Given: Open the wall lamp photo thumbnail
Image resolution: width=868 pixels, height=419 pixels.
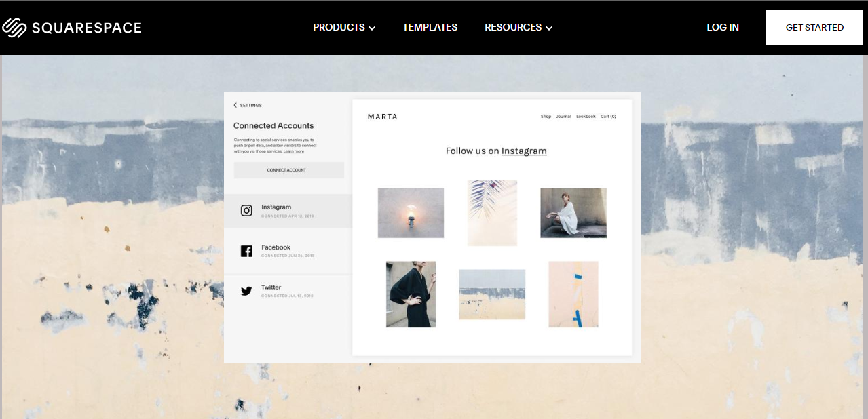Looking at the screenshot, I should click(x=411, y=213).
